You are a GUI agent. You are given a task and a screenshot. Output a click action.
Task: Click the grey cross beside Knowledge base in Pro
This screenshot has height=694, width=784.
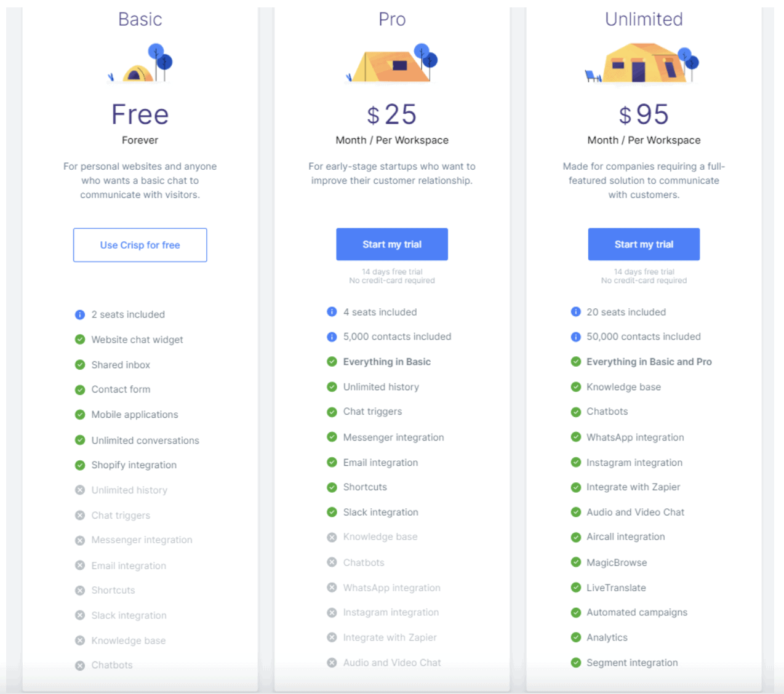(332, 537)
